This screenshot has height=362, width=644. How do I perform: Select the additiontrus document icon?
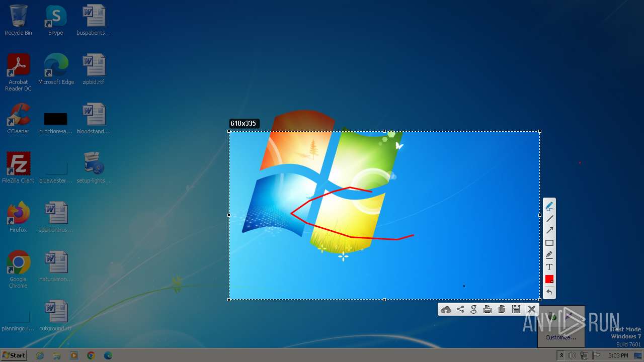click(56, 217)
